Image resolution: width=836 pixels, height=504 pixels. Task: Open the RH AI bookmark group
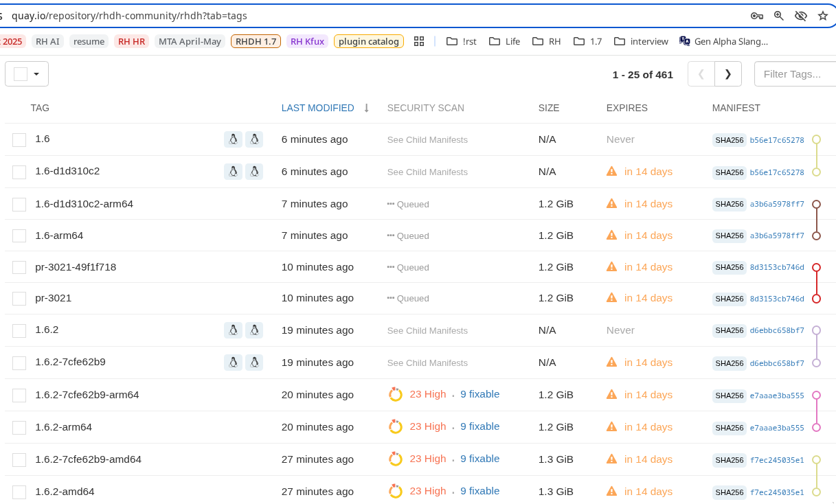coord(48,41)
